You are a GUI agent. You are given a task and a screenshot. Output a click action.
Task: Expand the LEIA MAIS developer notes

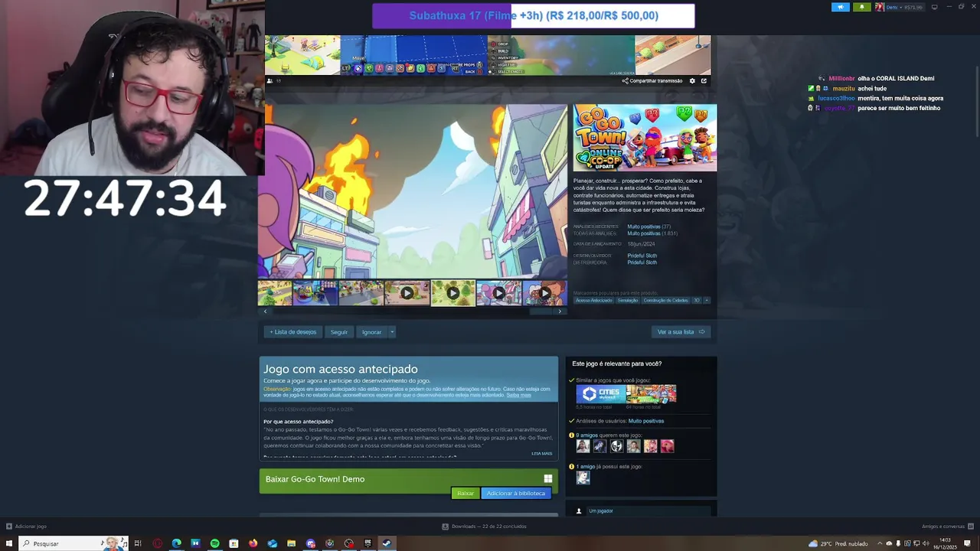tap(541, 453)
